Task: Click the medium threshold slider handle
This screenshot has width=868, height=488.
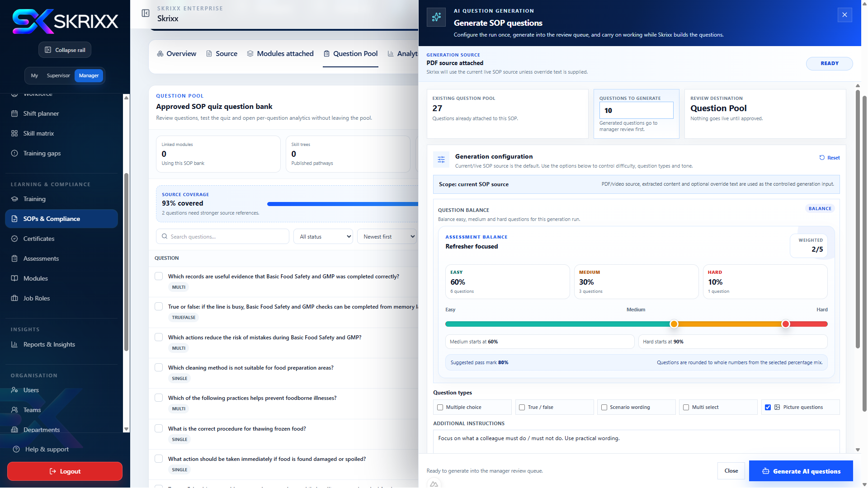Action: pyautogui.click(x=674, y=324)
